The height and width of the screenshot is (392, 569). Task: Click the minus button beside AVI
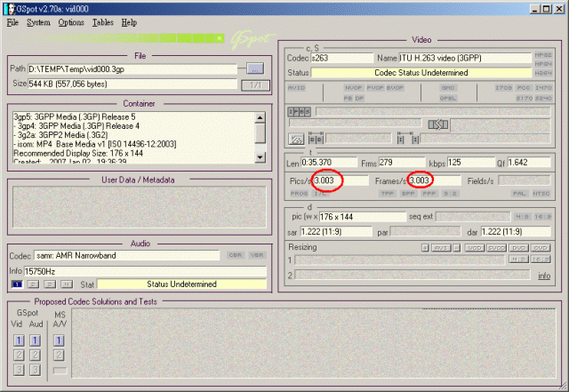(457, 248)
